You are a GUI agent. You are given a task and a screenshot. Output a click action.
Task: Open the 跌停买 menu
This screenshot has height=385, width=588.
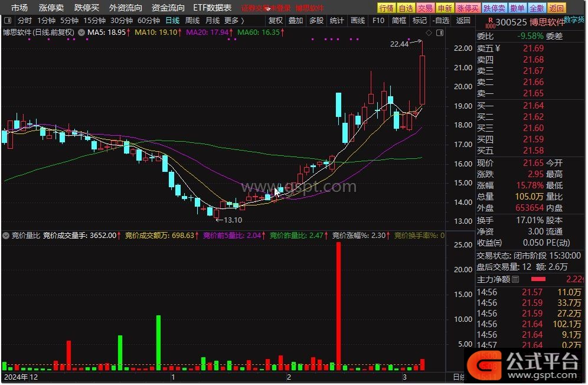87,8
